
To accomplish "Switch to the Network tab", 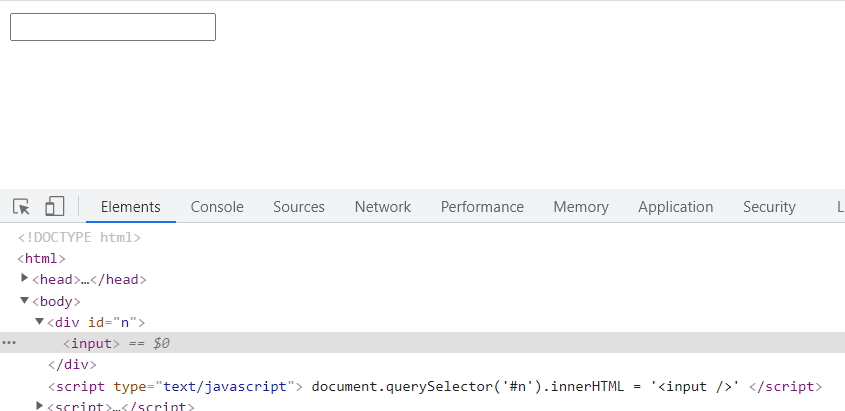I will pos(383,207).
